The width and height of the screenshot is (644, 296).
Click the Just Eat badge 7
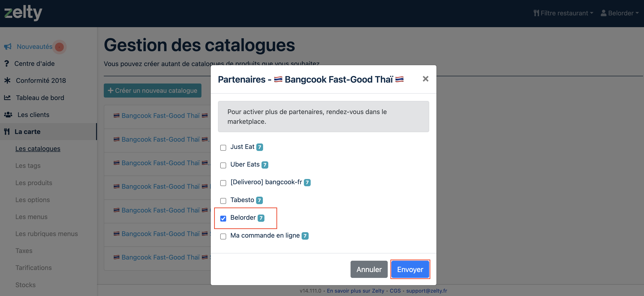pyautogui.click(x=260, y=147)
